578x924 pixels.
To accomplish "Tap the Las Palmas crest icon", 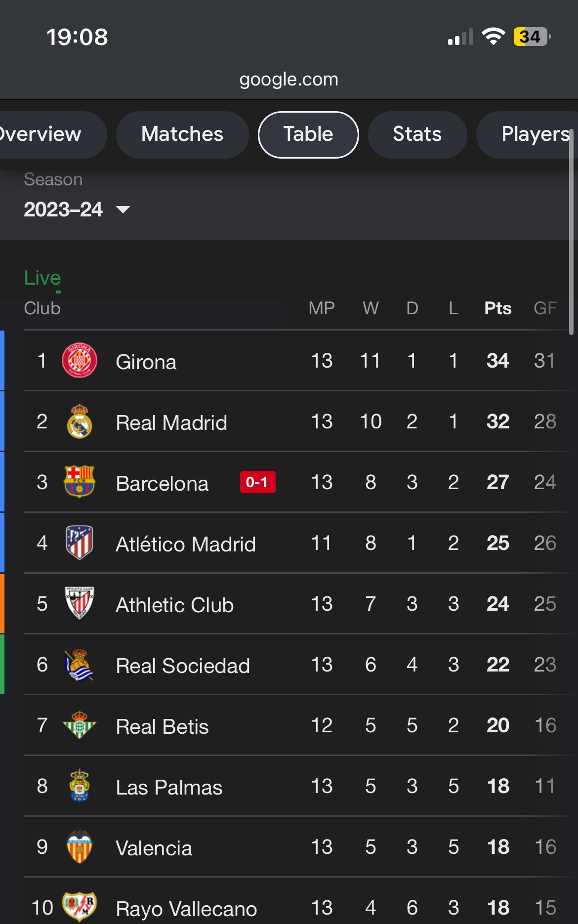I will pos(79,786).
